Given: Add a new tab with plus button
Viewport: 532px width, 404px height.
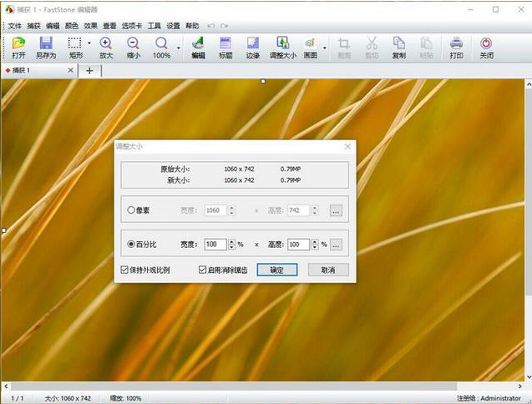Looking at the screenshot, I should tap(89, 71).
